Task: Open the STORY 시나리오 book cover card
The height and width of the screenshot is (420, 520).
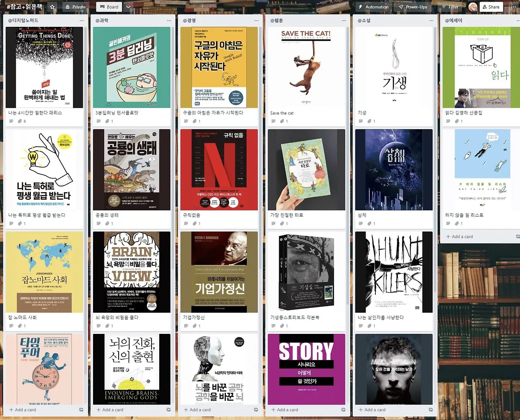Action: click(306, 369)
